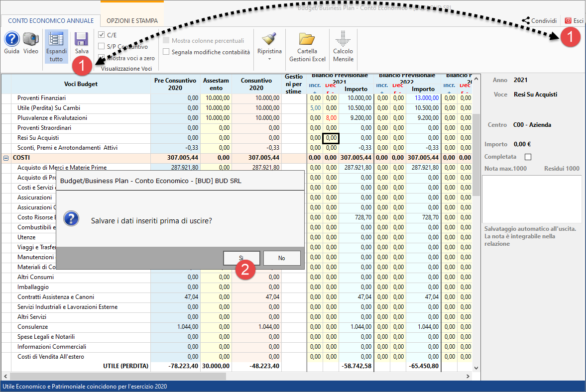Open Cartella Gestioni Excel folder

307,39
